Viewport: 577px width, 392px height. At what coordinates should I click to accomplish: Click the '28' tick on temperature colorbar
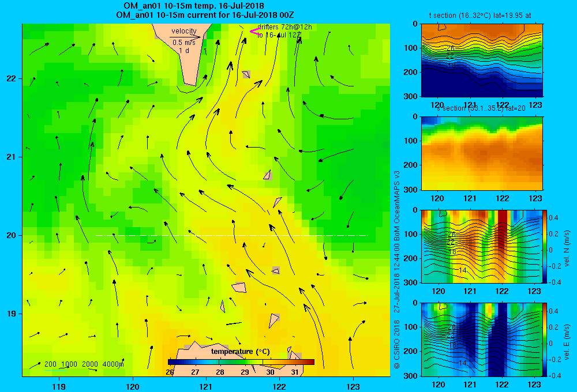(x=220, y=372)
